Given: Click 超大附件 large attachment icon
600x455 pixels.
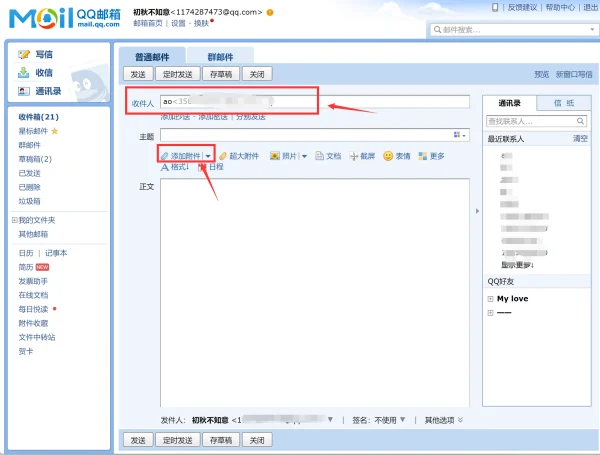Looking at the screenshot, I should pos(223,156).
